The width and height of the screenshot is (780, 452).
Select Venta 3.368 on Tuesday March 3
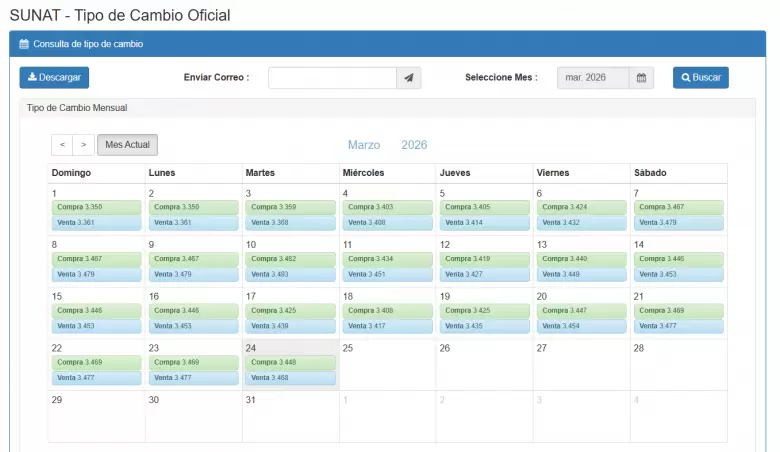(x=290, y=222)
